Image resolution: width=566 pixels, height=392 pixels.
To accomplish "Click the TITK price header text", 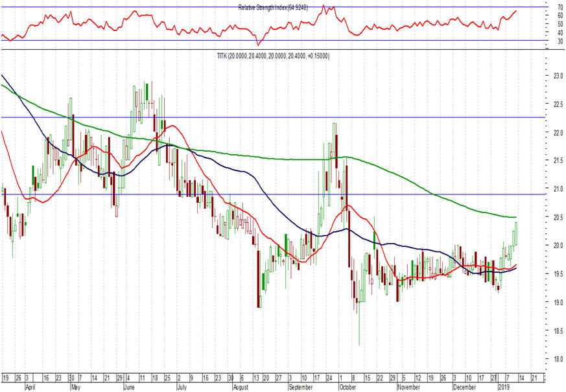I will click(273, 56).
